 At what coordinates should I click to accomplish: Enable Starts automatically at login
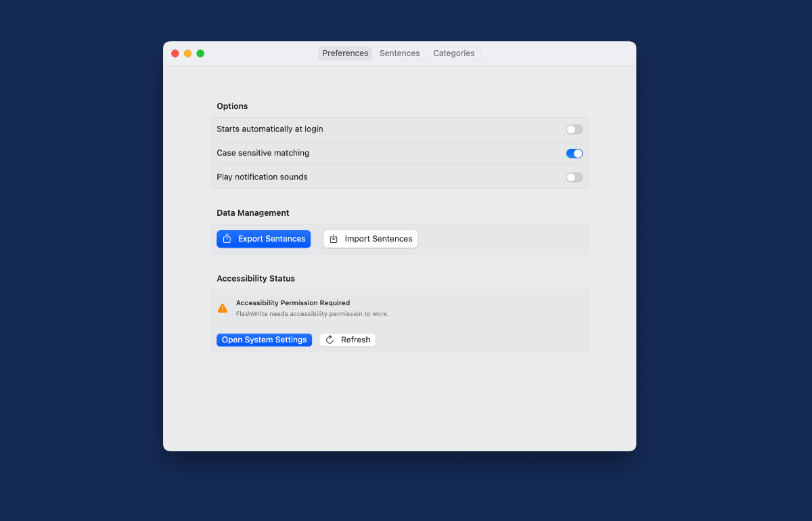[574, 129]
